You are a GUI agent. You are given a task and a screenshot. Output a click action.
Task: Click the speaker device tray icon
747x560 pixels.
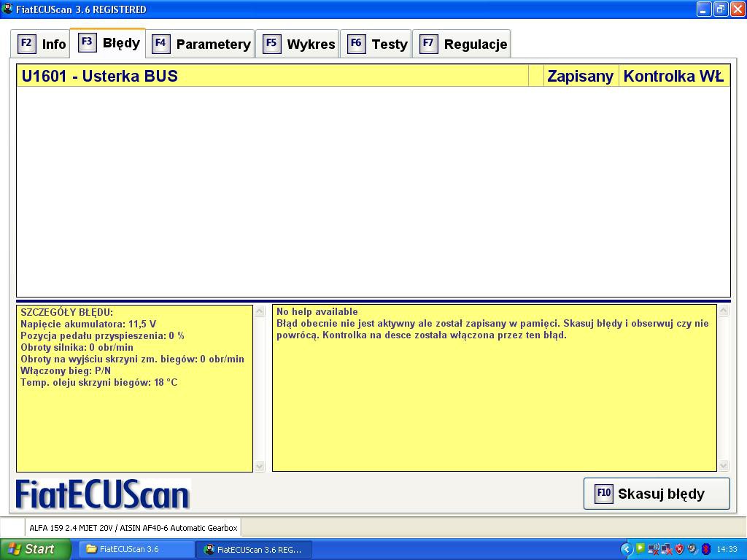(692, 550)
